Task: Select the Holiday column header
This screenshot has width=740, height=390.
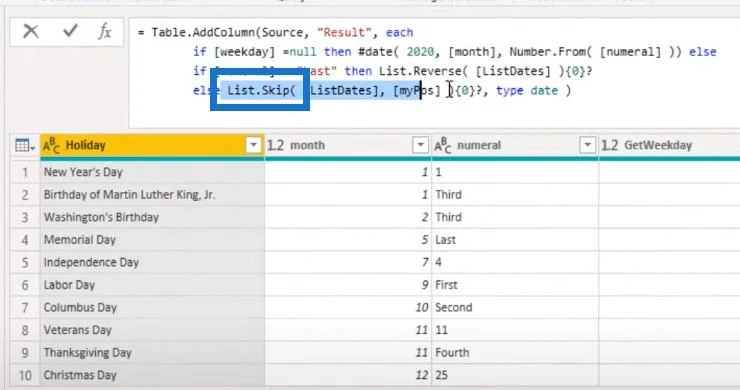Action: [x=152, y=145]
